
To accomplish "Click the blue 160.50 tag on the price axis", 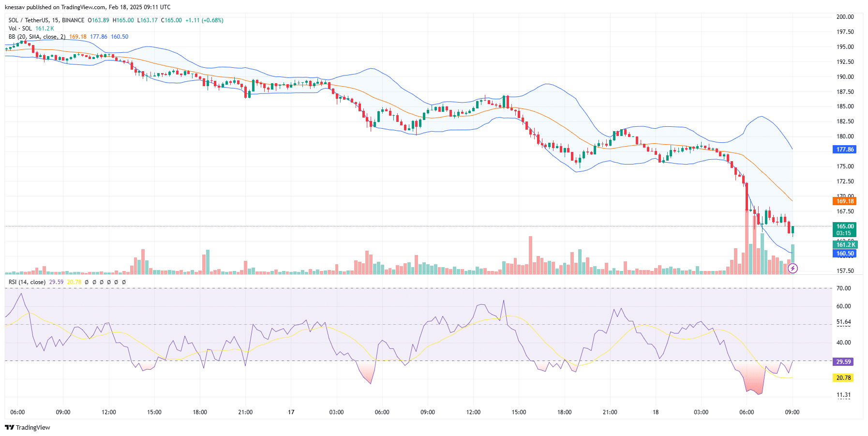I will tap(845, 254).
